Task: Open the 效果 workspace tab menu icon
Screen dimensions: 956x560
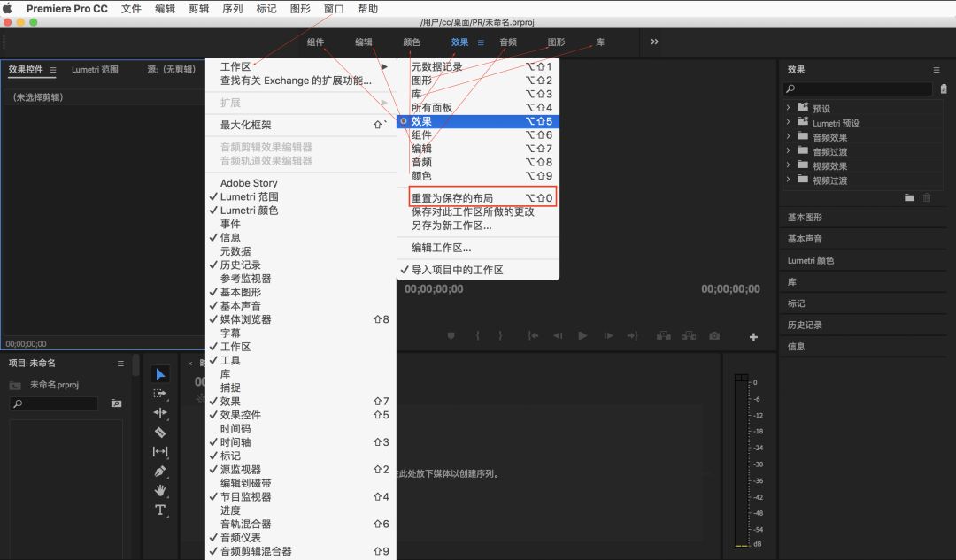Action: [x=481, y=42]
